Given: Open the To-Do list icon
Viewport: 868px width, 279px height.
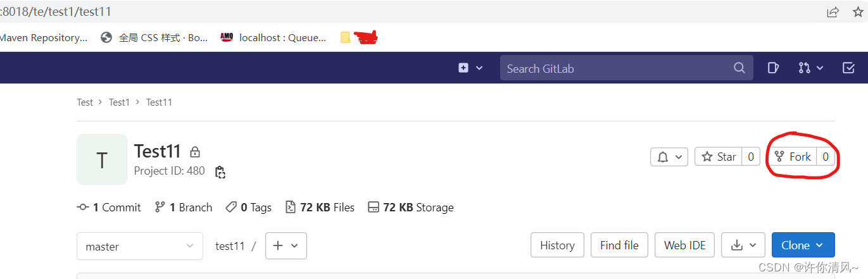Looking at the screenshot, I should tap(849, 68).
